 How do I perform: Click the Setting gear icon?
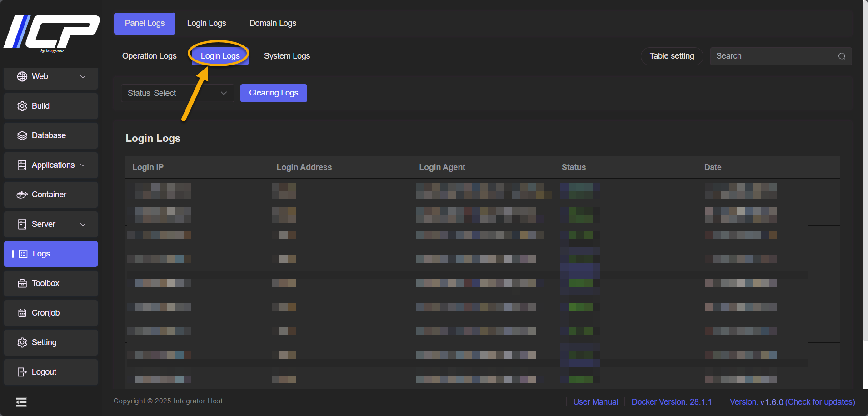click(x=22, y=342)
